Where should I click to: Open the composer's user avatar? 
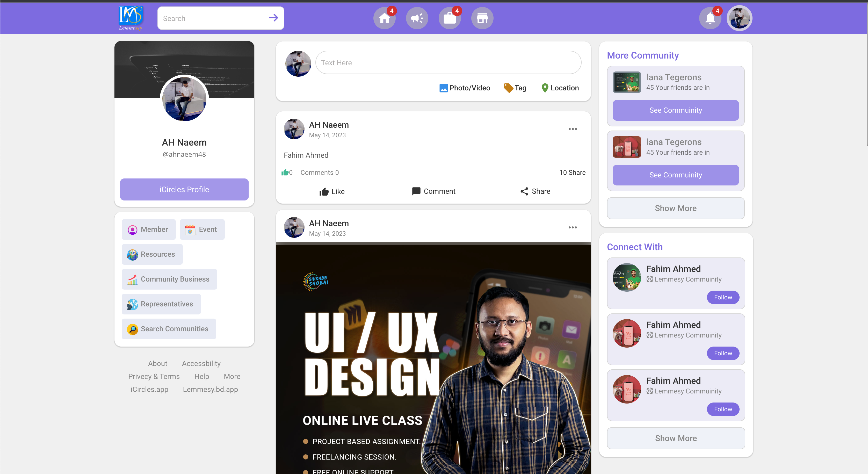[298, 64]
